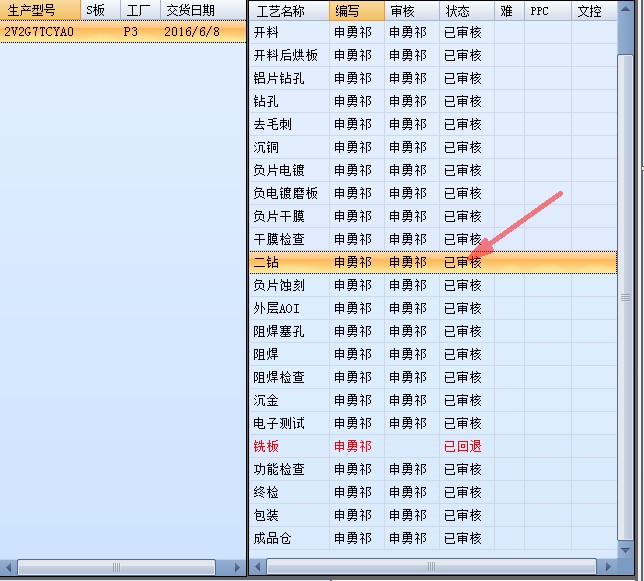Click left arrow of process list horizontal scrollbar
This screenshot has height=581, width=644.
(258, 567)
